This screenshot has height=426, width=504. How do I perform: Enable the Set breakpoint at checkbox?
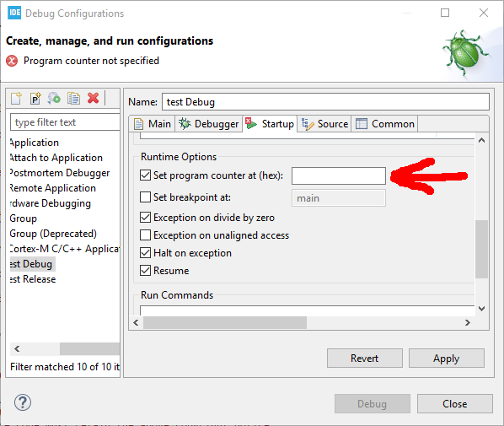(145, 197)
